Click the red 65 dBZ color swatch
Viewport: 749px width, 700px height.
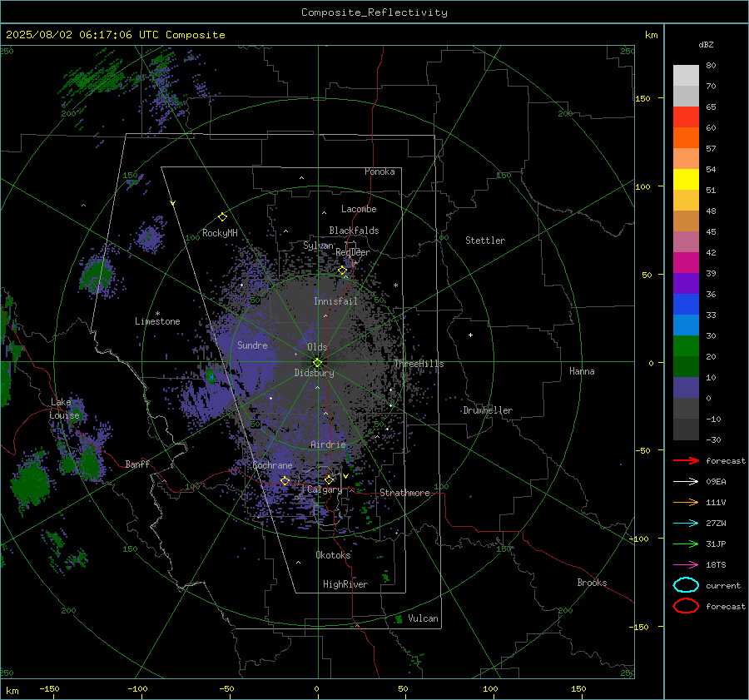click(686, 117)
